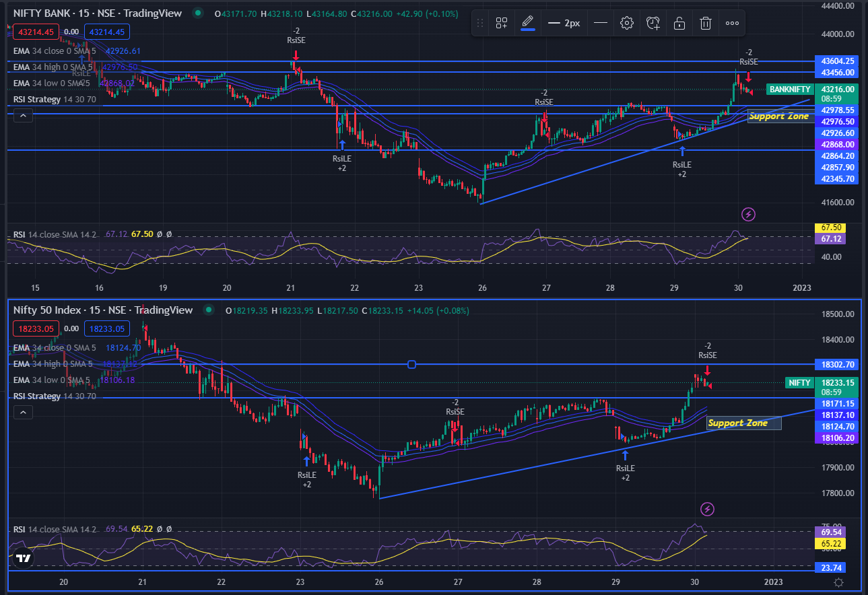Click the blue buy price 43214.45 button

pyautogui.click(x=107, y=31)
